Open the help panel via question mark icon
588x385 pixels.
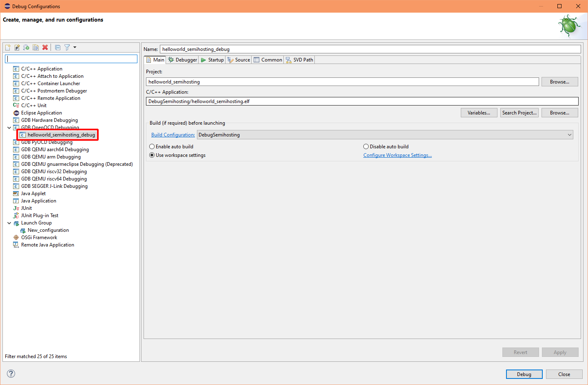[11, 374]
